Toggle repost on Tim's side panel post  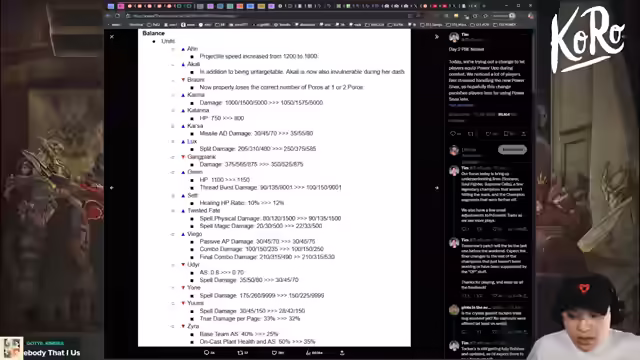pos(471,133)
